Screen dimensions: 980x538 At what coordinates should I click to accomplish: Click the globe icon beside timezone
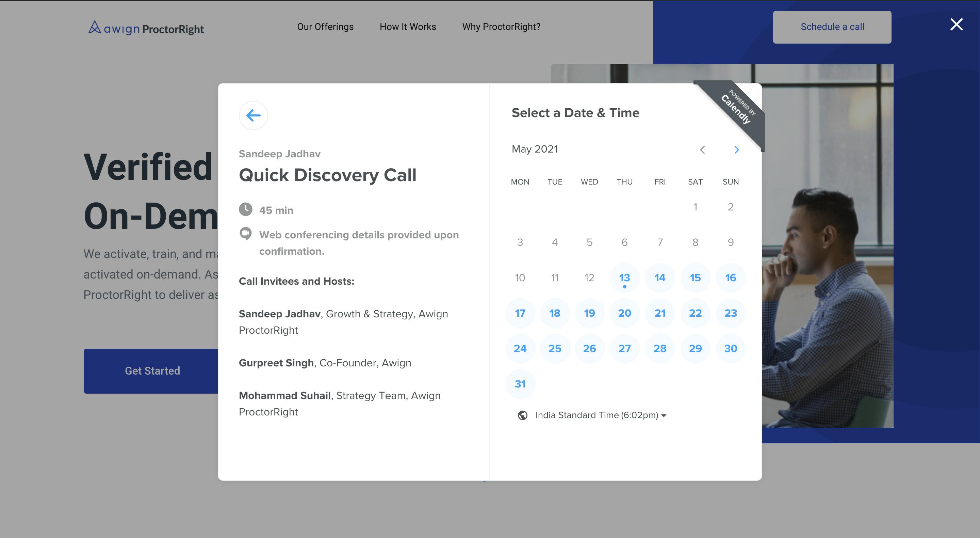coord(523,415)
